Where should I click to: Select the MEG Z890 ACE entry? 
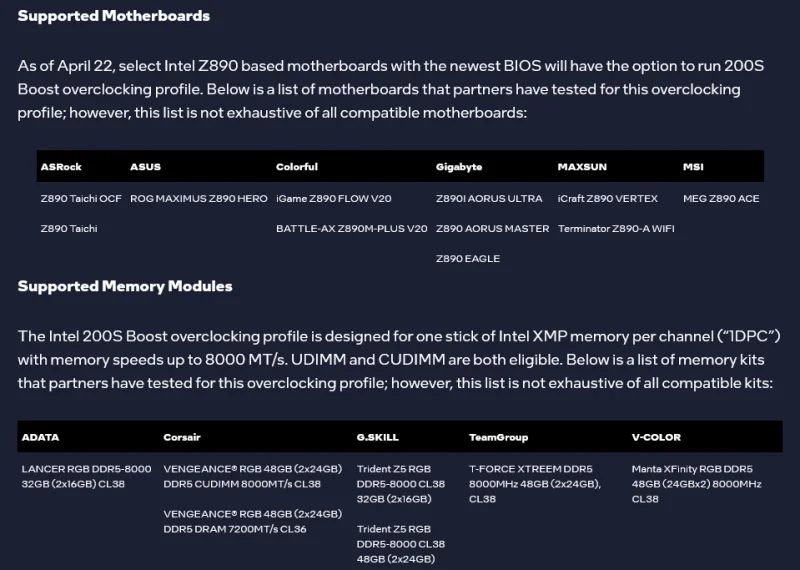[x=721, y=199]
